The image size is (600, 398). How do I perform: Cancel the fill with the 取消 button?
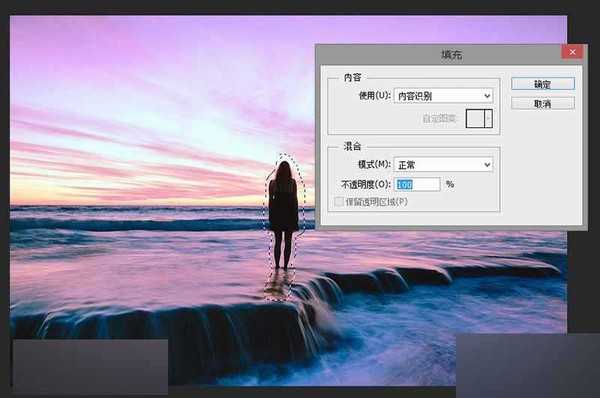(543, 103)
